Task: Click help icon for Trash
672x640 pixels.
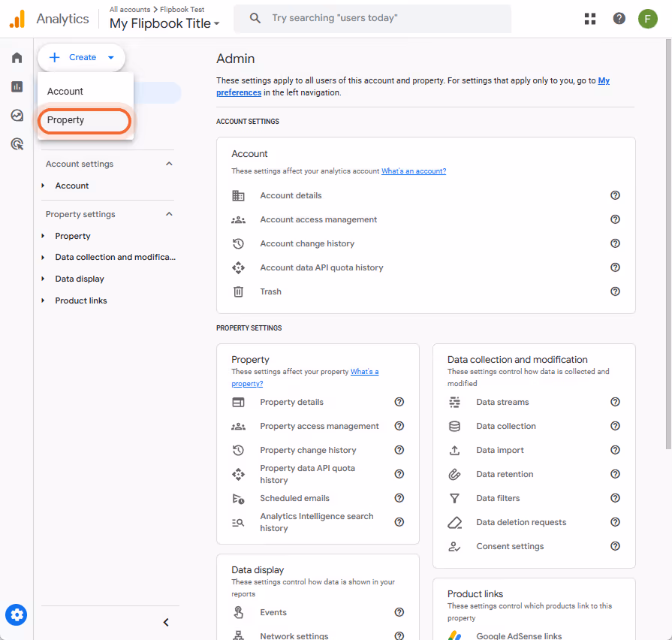Action: [615, 291]
